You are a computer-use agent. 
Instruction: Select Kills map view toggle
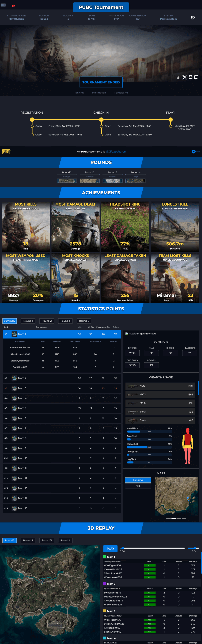(138, 486)
